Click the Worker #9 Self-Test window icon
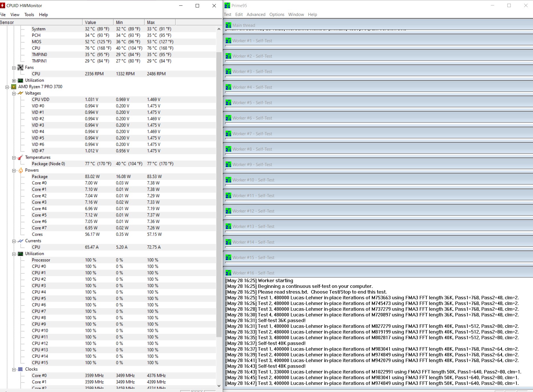Viewport: 533px width, 392px height. click(228, 164)
